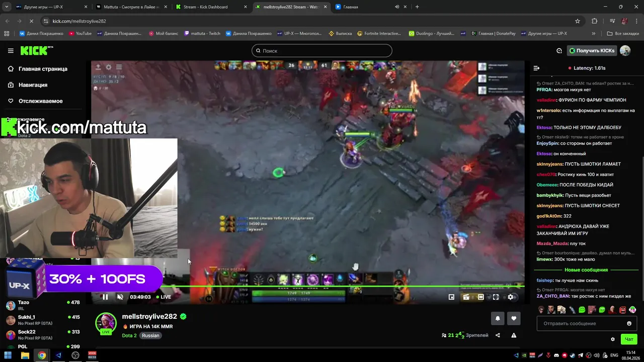Switch to Mattuta browser tab

(132, 7)
